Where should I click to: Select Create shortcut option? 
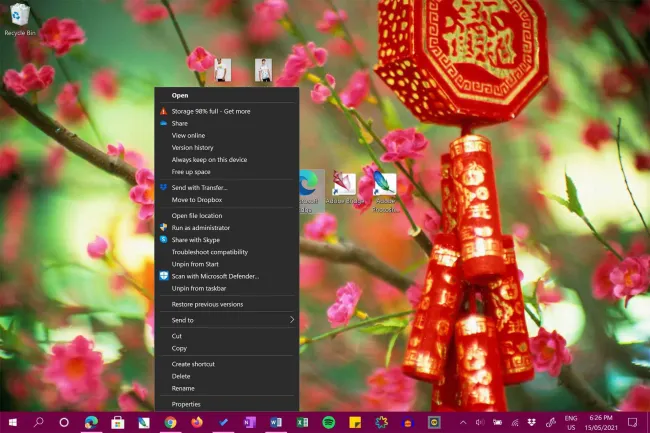[x=194, y=364]
